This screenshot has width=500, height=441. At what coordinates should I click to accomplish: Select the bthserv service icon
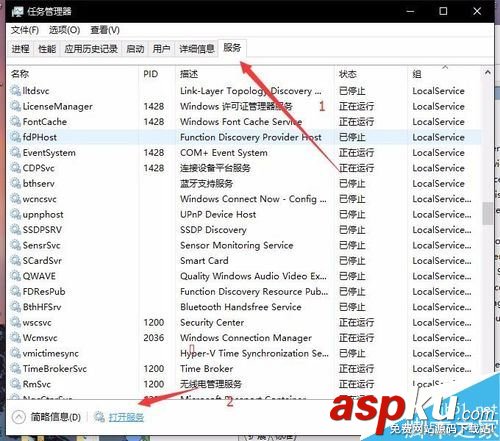tap(16, 183)
